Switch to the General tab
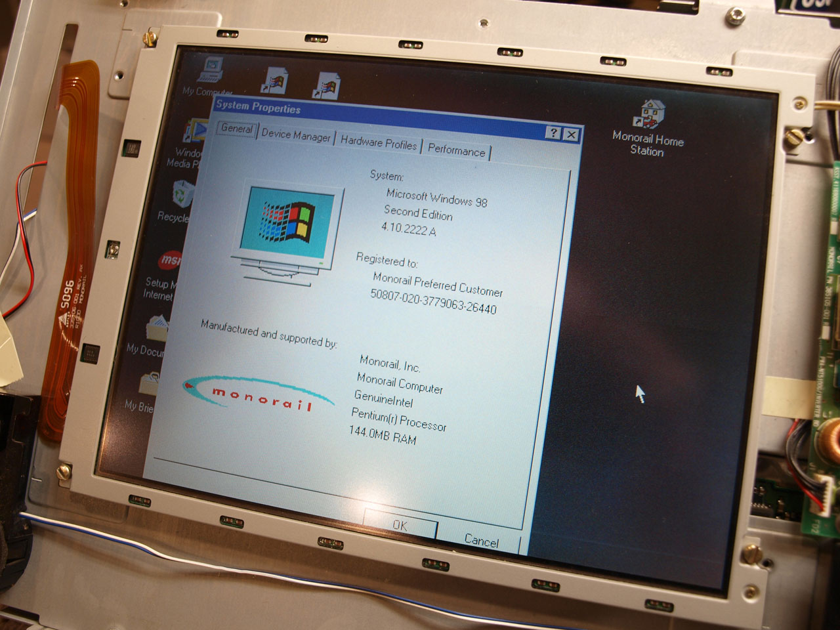The image size is (840, 630). 237,129
